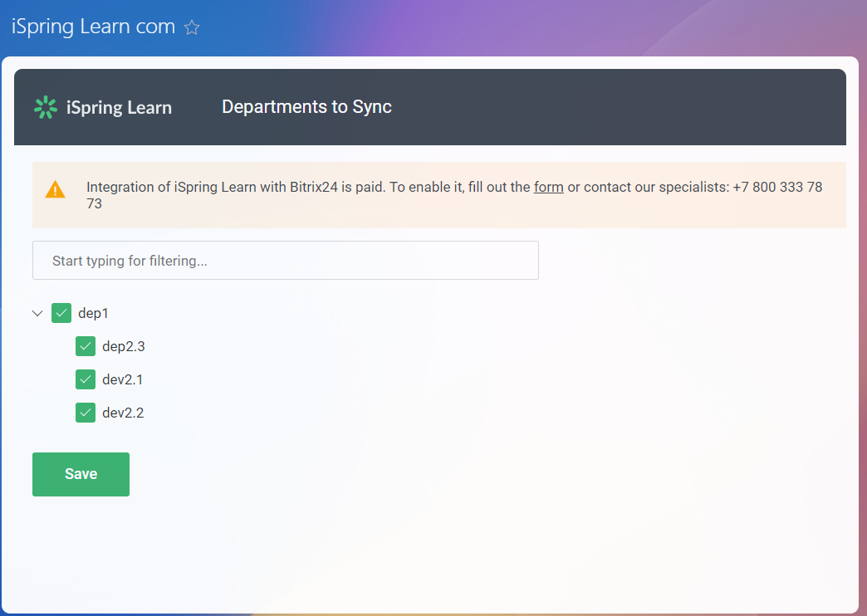
Task: Click the dev2.1 department name
Action: [x=123, y=379]
